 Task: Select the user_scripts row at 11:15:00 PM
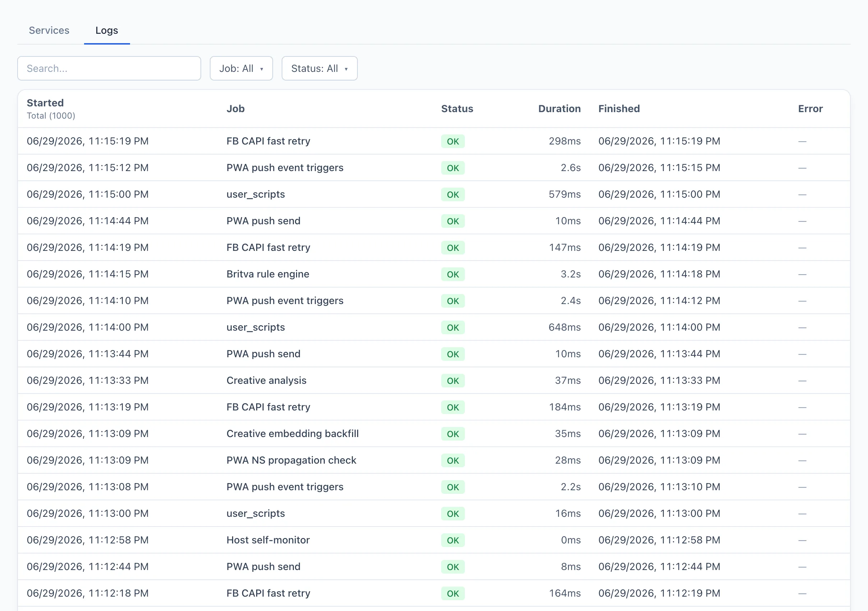(434, 194)
